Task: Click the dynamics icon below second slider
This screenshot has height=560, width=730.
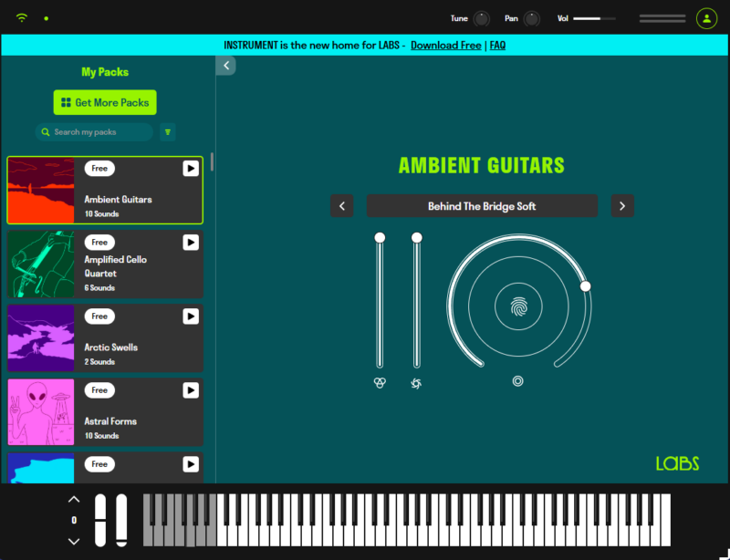Action: [x=417, y=383]
